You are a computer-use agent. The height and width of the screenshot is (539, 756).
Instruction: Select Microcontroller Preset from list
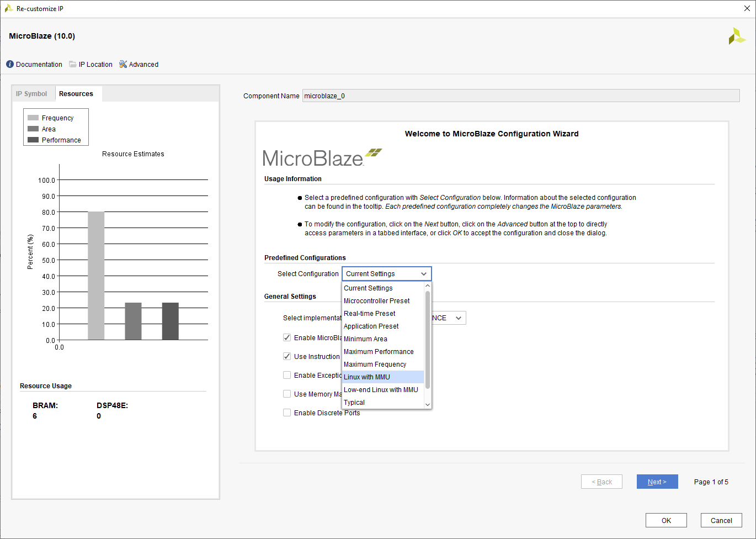[376, 301]
